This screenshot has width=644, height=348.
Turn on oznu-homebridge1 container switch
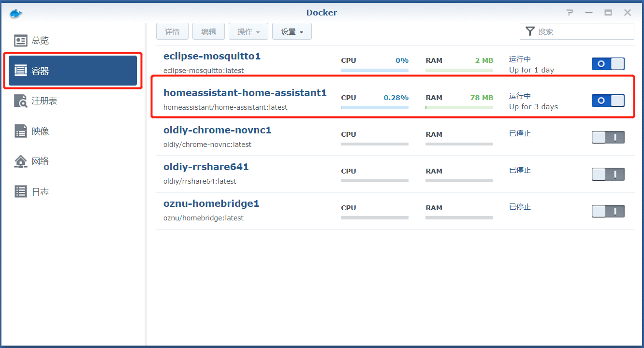pyautogui.click(x=608, y=211)
